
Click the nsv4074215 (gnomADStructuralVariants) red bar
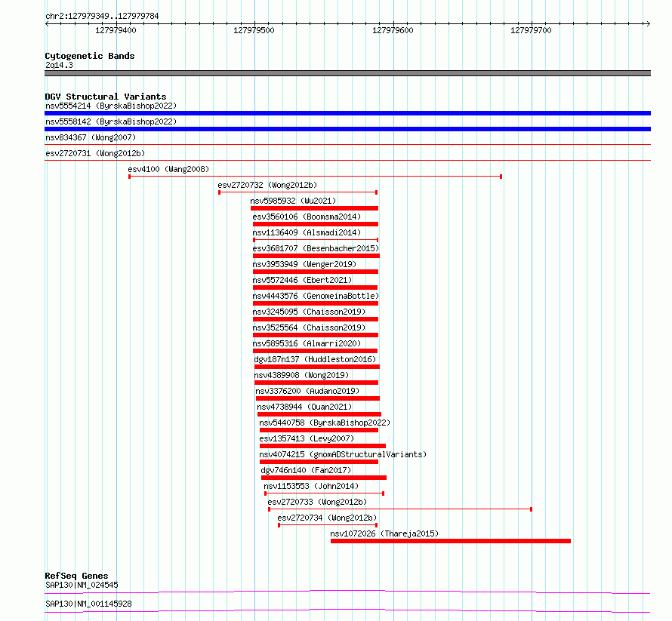point(319,462)
